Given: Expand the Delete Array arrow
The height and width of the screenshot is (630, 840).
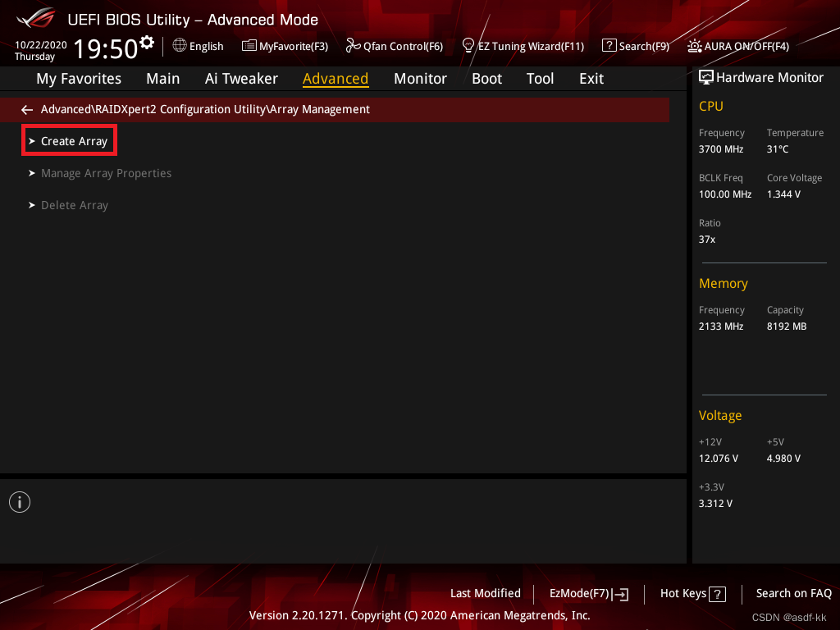Looking at the screenshot, I should point(32,205).
